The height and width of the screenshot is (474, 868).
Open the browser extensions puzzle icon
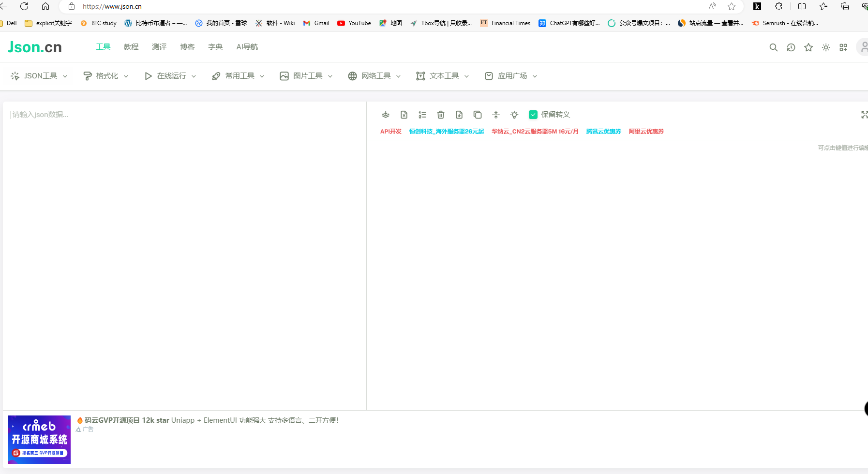pyautogui.click(x=778, y=6)
